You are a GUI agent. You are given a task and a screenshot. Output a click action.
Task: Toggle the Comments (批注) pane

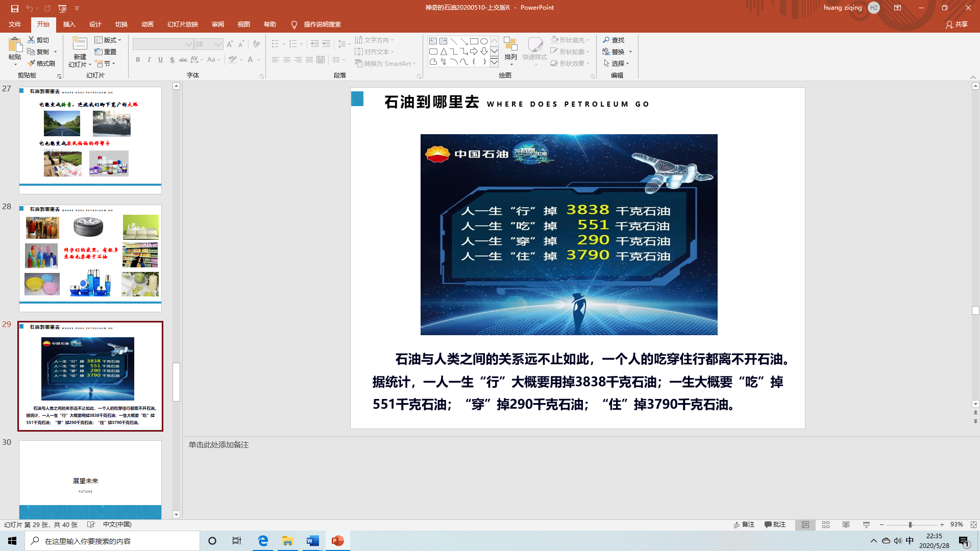click(x=775, y=524)
